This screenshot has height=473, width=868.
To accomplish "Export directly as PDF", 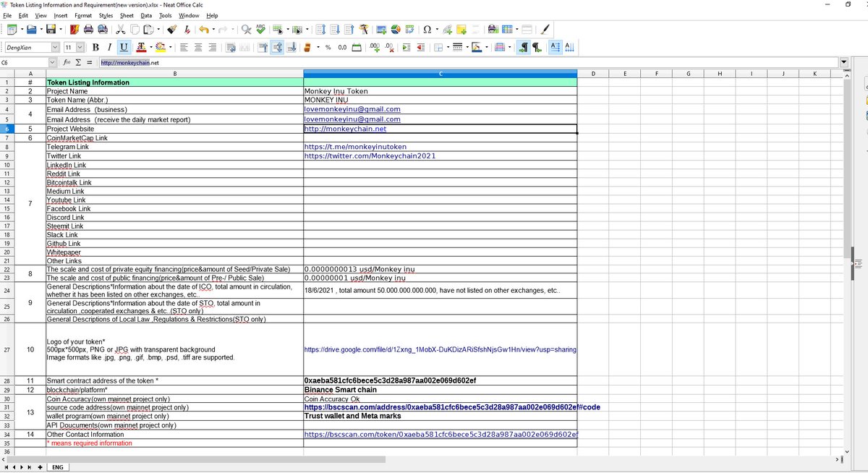I will 73,30.
